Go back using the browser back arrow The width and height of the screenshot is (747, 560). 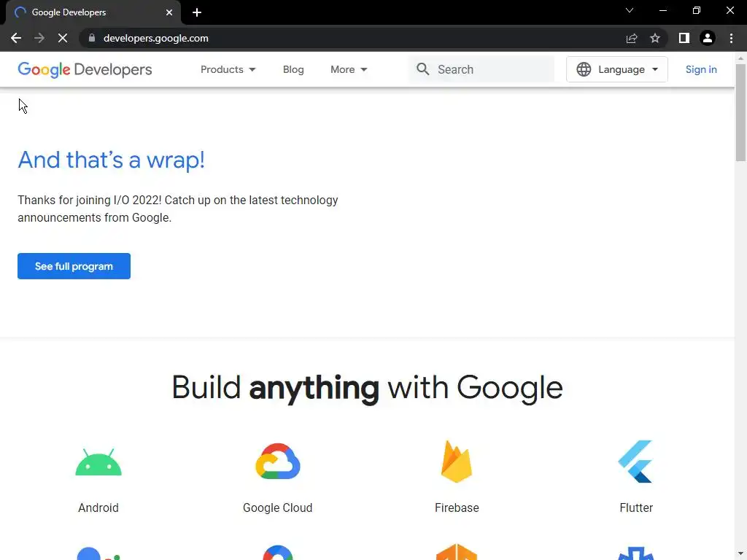16,38
